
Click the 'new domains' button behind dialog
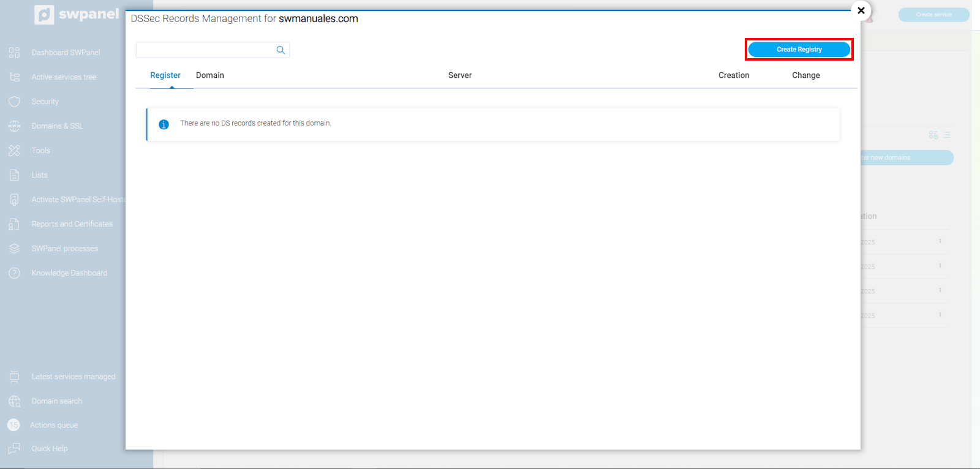click(907, 157)
